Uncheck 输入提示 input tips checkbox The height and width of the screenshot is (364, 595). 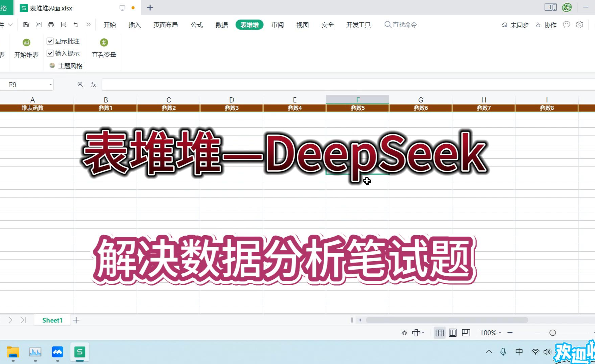pyautogui.click(x=50, y=53)
